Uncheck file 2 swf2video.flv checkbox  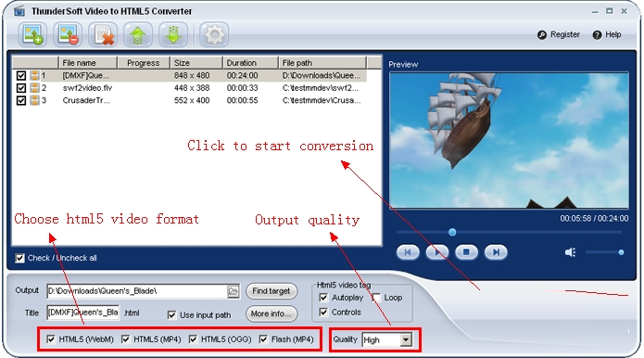(21, 88)
